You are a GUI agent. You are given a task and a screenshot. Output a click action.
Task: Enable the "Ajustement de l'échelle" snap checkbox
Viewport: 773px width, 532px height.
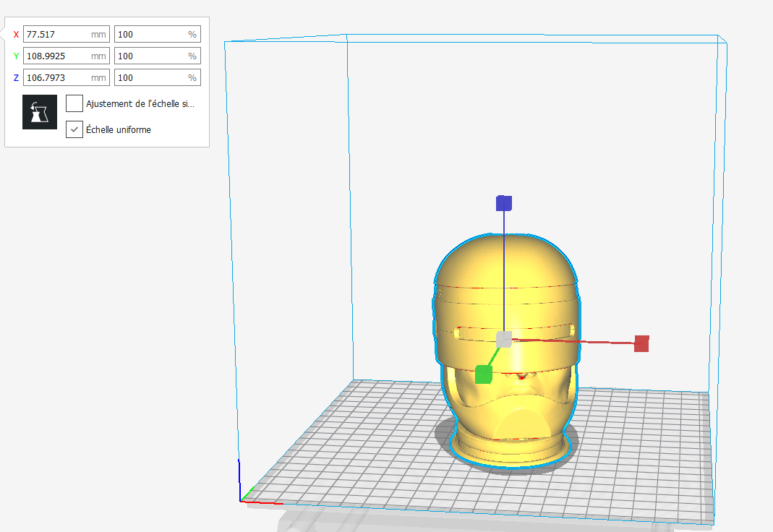[x=74, y=103]
